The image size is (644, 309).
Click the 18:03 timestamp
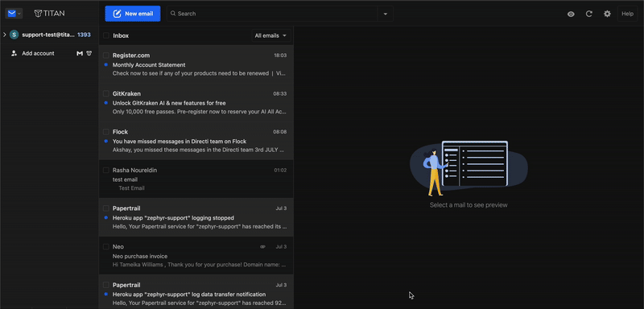(280, 56)
